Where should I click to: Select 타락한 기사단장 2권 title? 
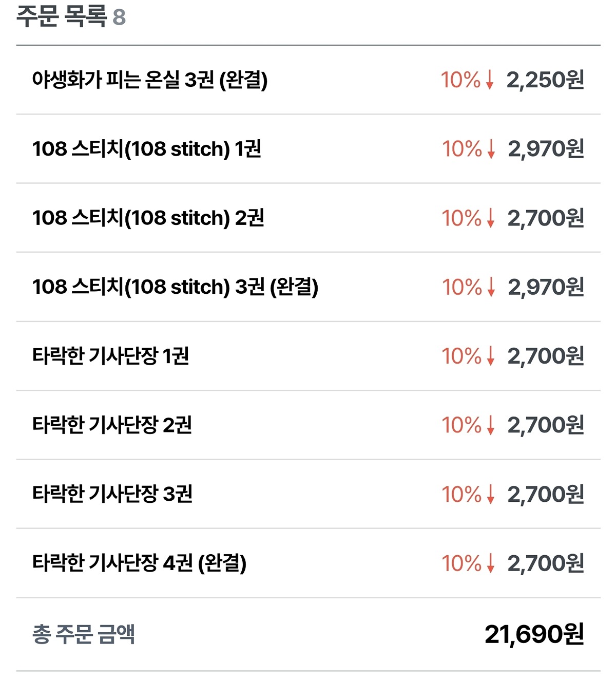[112, 425]
